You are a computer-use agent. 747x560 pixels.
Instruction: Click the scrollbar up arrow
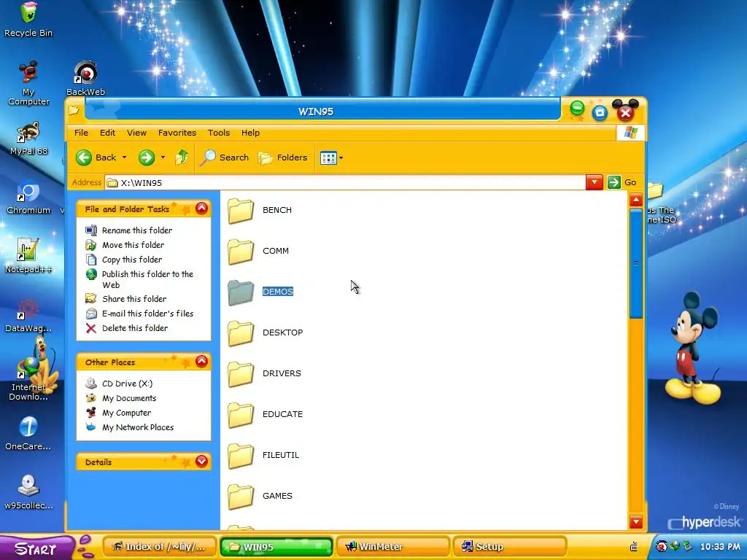[x=636, y=200]
